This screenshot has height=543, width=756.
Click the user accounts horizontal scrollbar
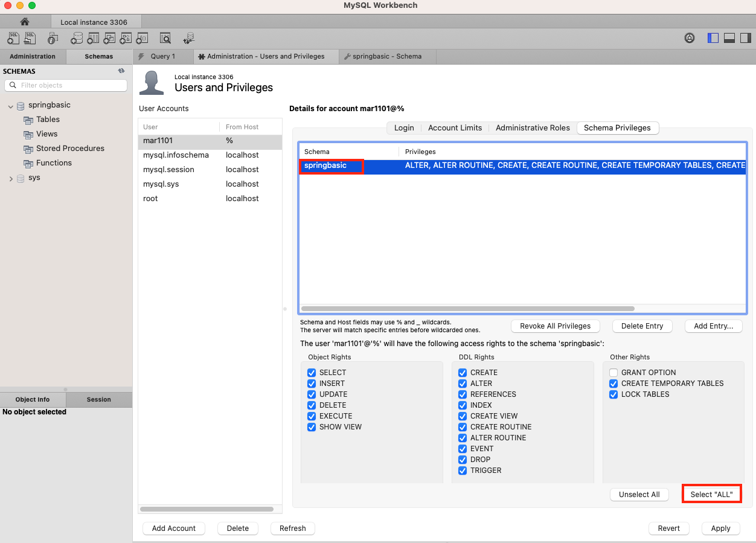tap(208, 509)
